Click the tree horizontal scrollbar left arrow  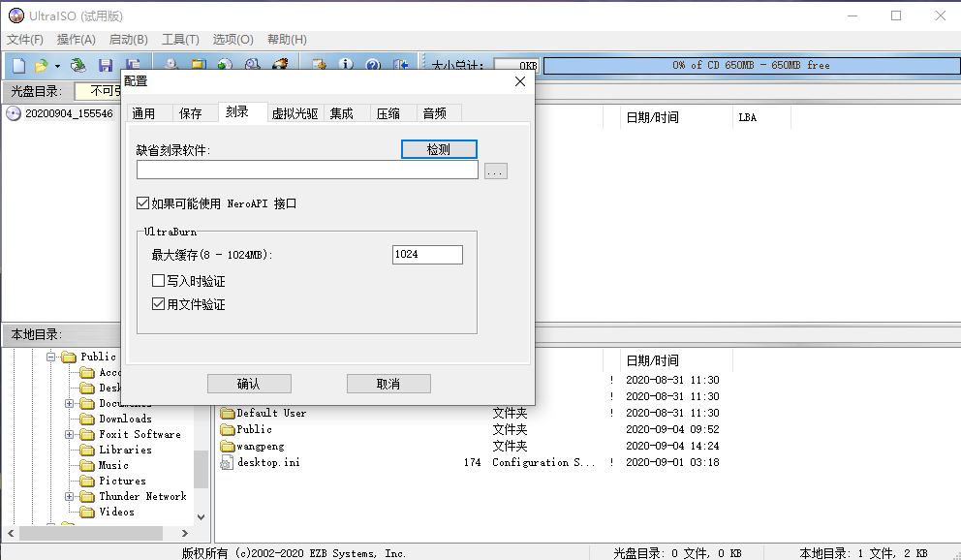pos(11,533)
